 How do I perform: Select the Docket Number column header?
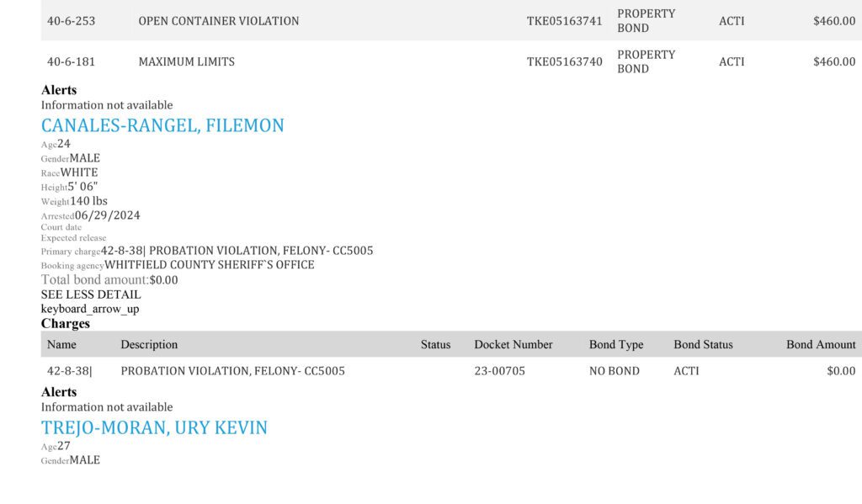point(513,345)
